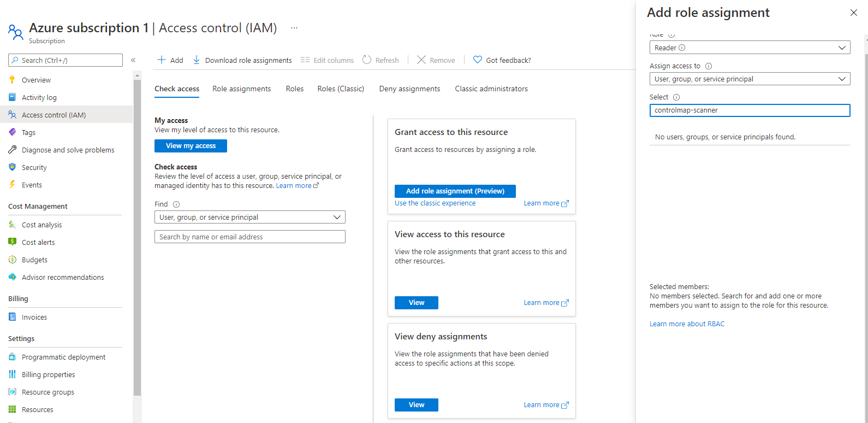Viewport: 868px width, 423px height.
Task: Open the Role dropdown showing Reader
Action: [x=750, y=48]
